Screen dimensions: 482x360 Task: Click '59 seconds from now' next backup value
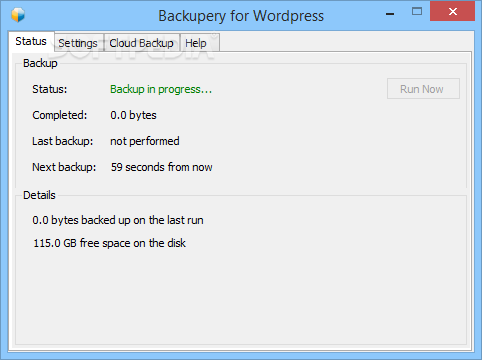pos(161,167)
